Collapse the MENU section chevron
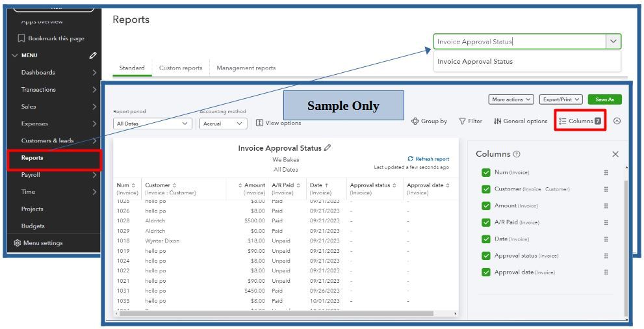The width and height of the screenshot is (644, 329). (x=15, y=55)
